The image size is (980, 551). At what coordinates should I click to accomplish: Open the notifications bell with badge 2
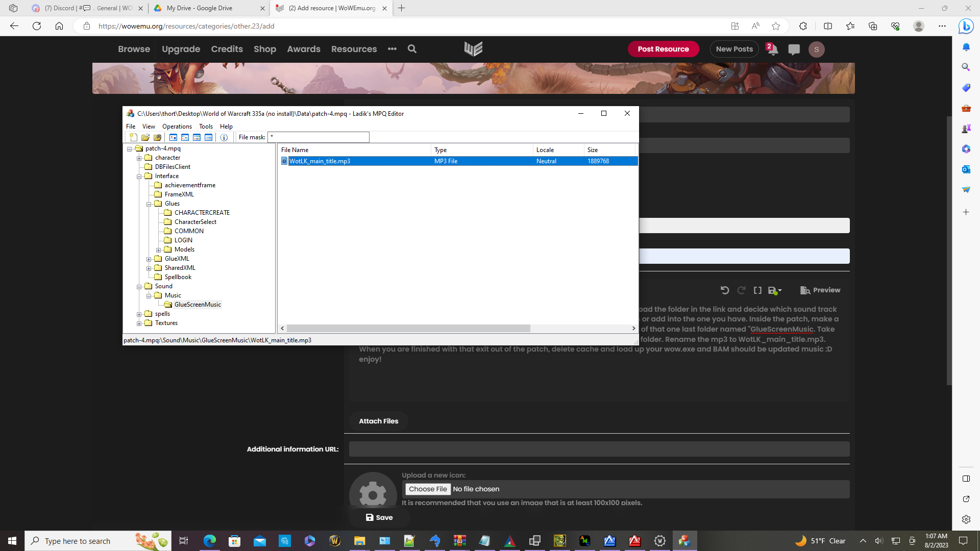(772, 49)
